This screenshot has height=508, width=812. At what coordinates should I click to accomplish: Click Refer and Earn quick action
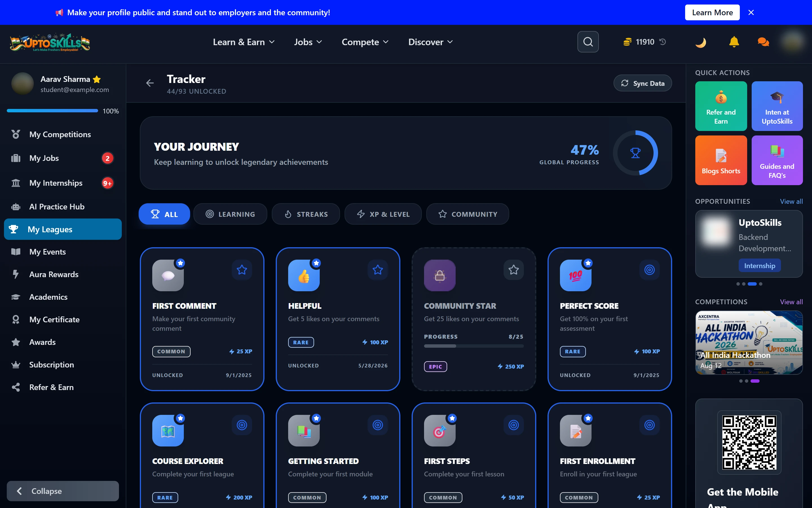coord(721,106)
